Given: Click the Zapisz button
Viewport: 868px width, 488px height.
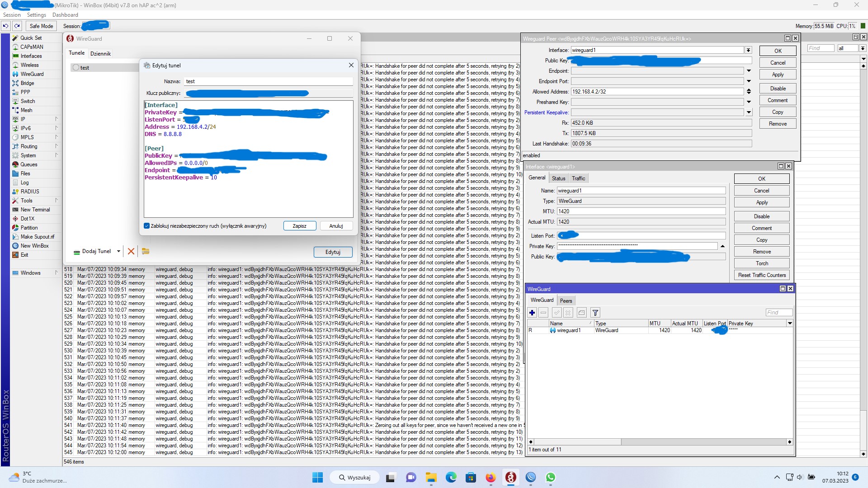Looking at the screenshot, I should coord(299,226).
